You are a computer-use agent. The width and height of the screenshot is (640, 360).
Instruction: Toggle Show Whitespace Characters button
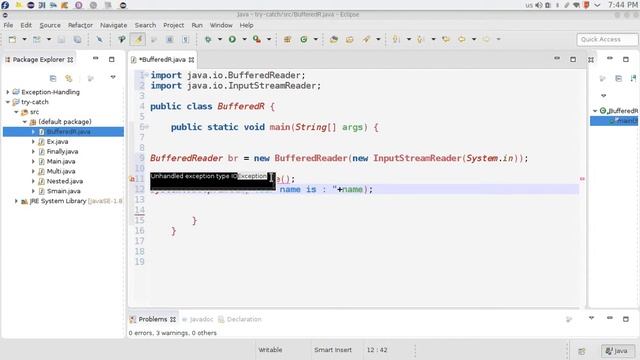tap(185, 39)
